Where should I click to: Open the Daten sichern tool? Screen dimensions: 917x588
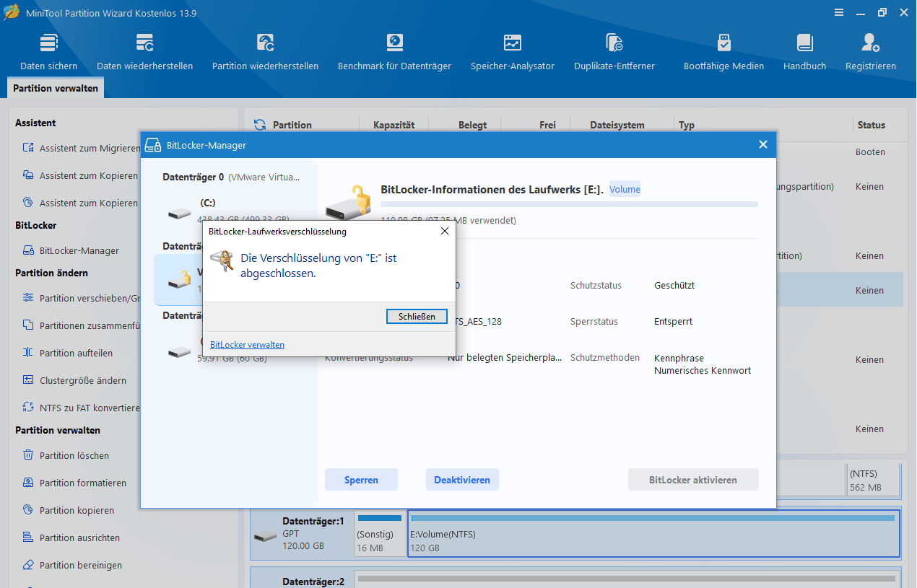point(48,52)
